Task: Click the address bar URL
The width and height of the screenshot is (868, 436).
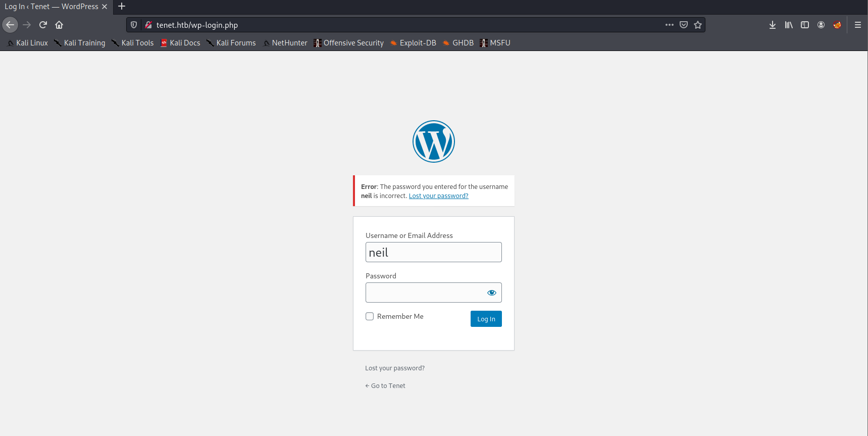Action: click(x=197, y=25)
